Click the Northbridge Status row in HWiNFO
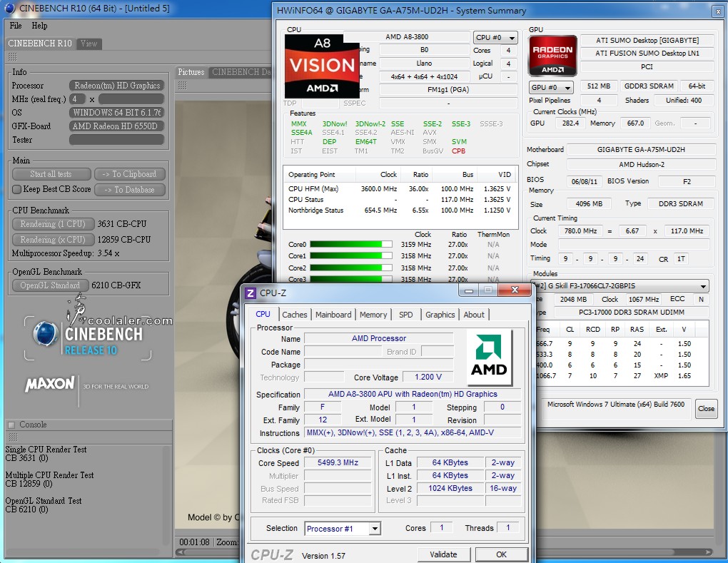This screenshot has width=728, height=563. [x=399, y=211]
